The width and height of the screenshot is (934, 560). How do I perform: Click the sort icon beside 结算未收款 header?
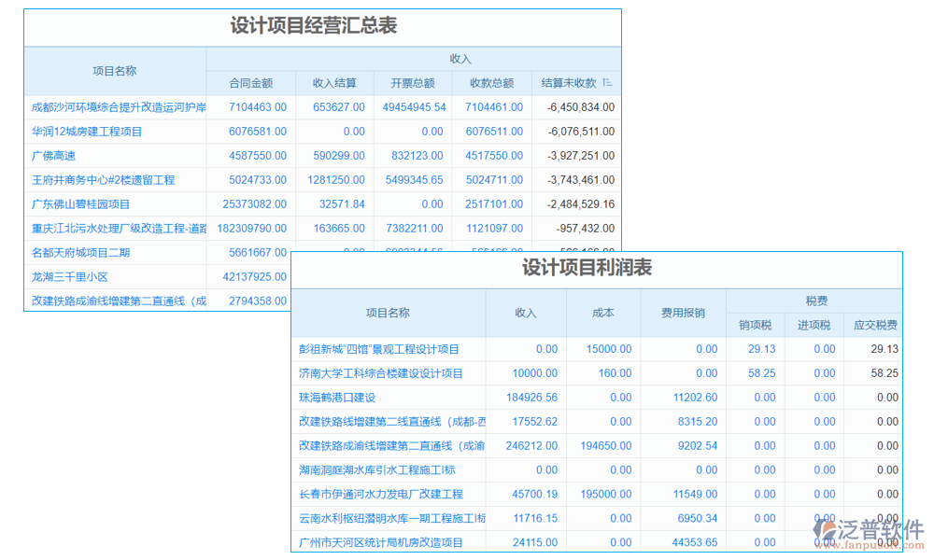(605, 82)
